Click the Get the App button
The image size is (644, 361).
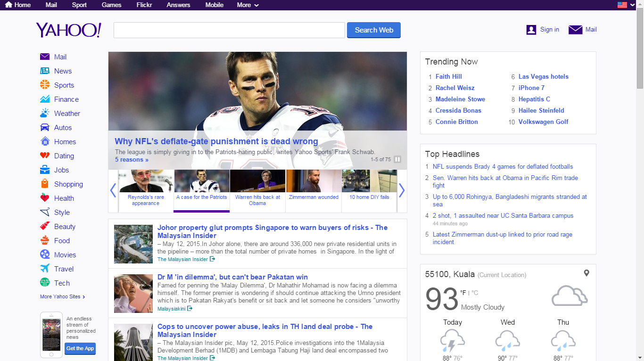click(80, 349)
